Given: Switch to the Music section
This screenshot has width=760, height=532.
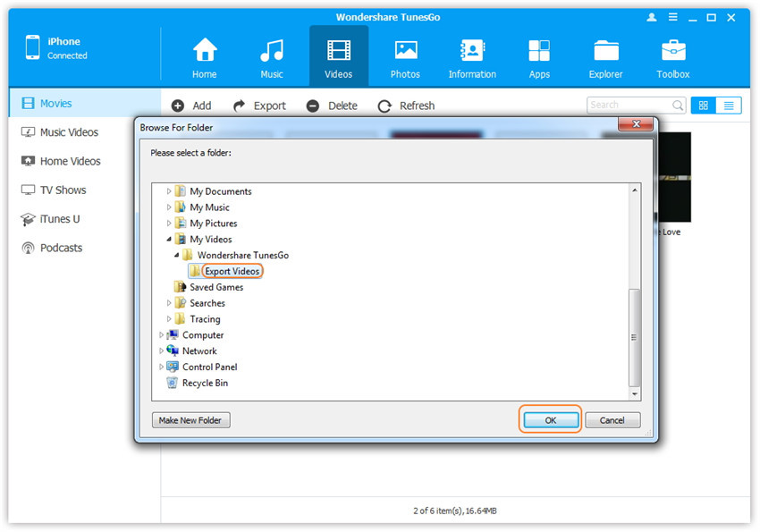Looking at the screenshot, I should coord(272,52).
